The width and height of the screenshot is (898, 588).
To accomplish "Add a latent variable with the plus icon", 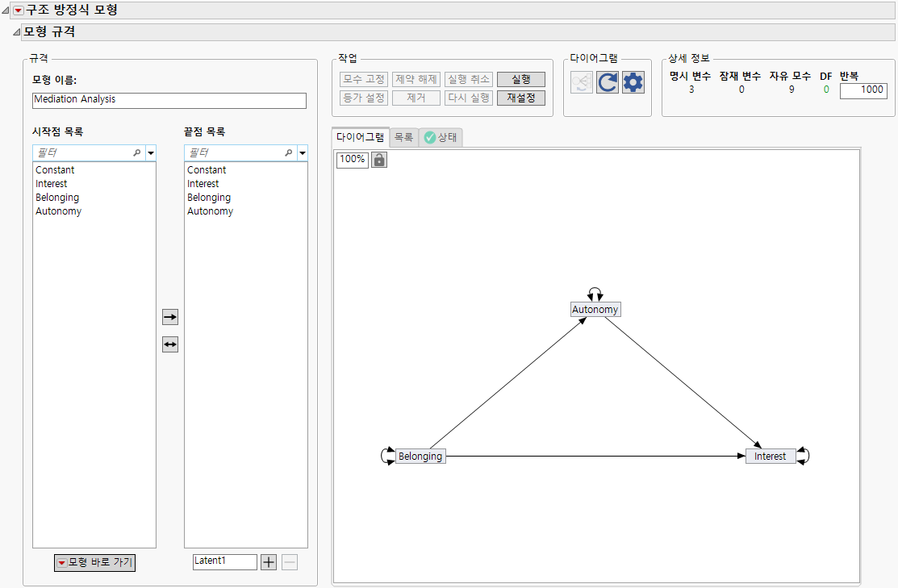I will click(x=268, y=561).
